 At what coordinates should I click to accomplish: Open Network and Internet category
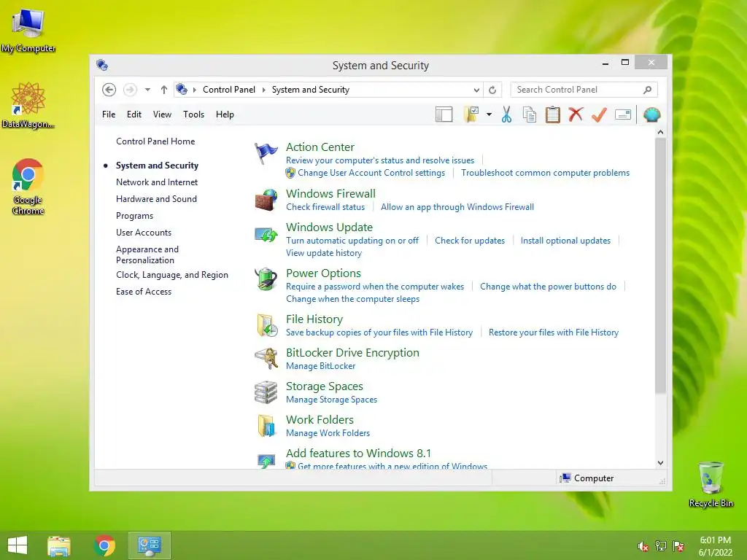(157, 182)
